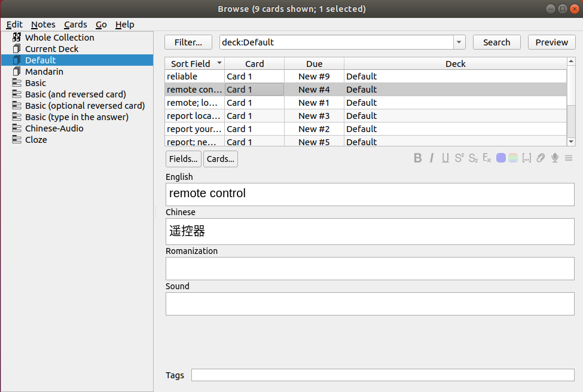This screenshot has height=392, width=583.
Task: Apply text color with the purple swatch
Action: pyautogui.click(x=500, y=158)
